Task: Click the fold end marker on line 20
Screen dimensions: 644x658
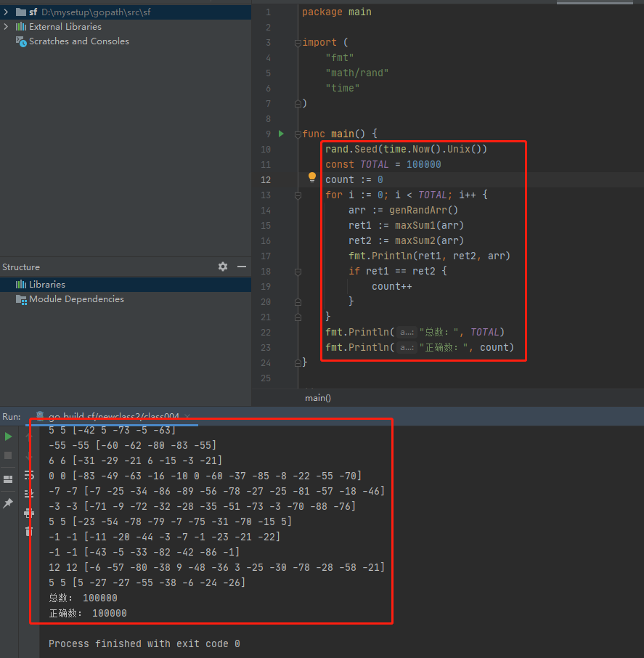Action: pos(298,301)
